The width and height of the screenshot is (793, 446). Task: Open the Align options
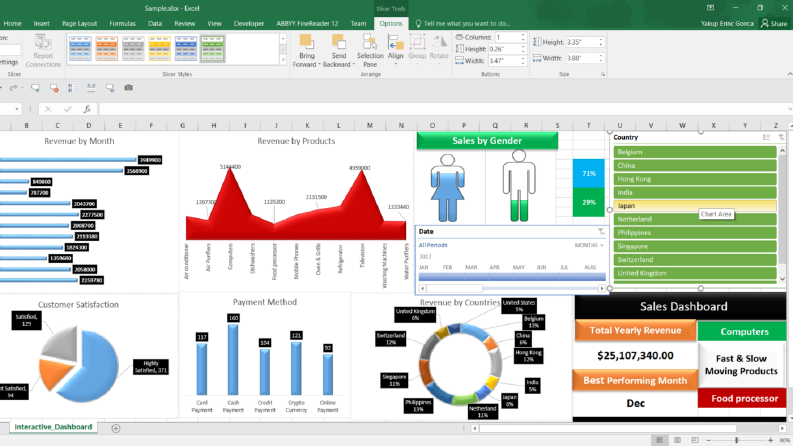pyautogui.click(x=395, y=50)
